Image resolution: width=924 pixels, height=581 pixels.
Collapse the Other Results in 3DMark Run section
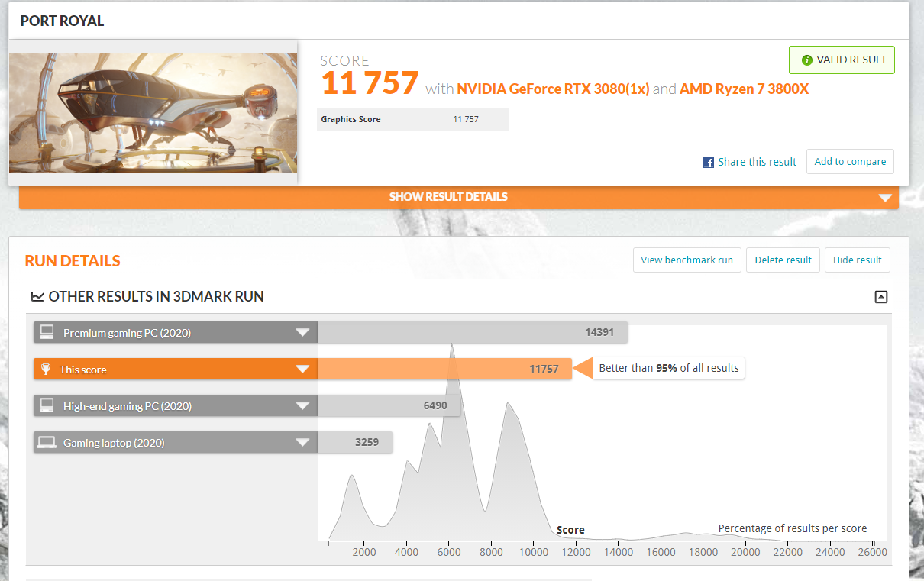click(x=881, y=297)
